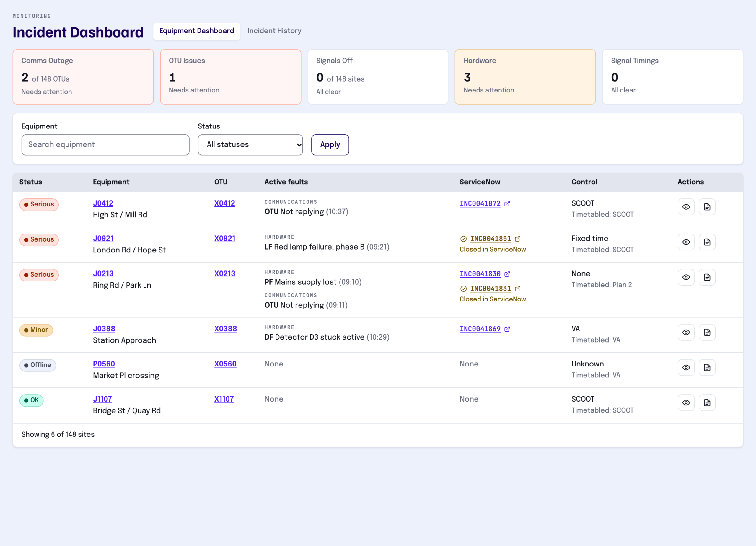Click 'DF Detector D3 stuck active' fault
Screen dimensions: 756x546
pyautogui.click(x=314, y=337)
